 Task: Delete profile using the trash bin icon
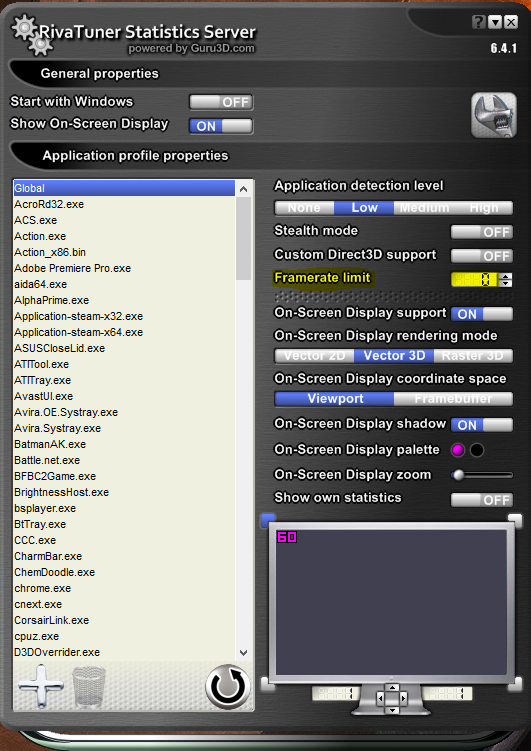coord(89,687)
